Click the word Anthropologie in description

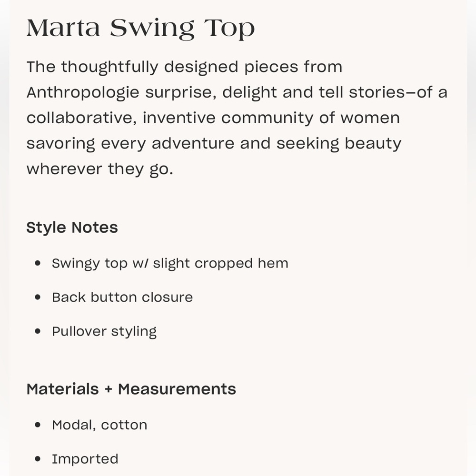[x=83, y=93]
